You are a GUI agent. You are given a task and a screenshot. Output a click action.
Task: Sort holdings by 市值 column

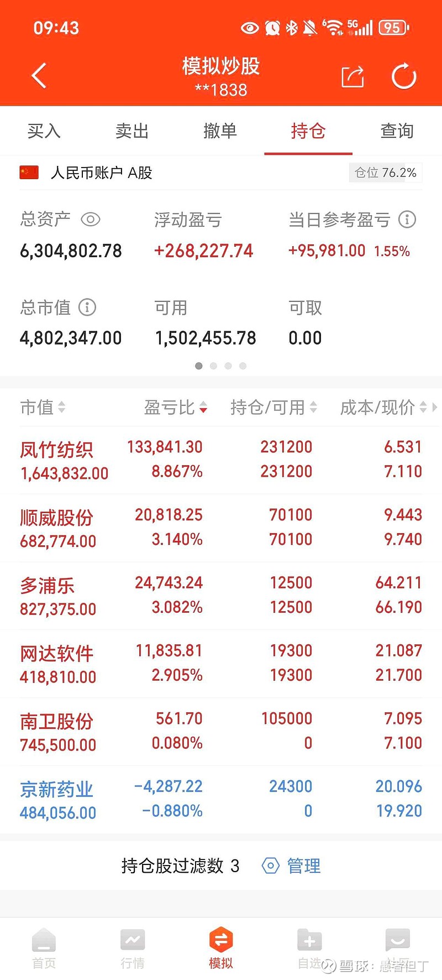tap(43, 408)
